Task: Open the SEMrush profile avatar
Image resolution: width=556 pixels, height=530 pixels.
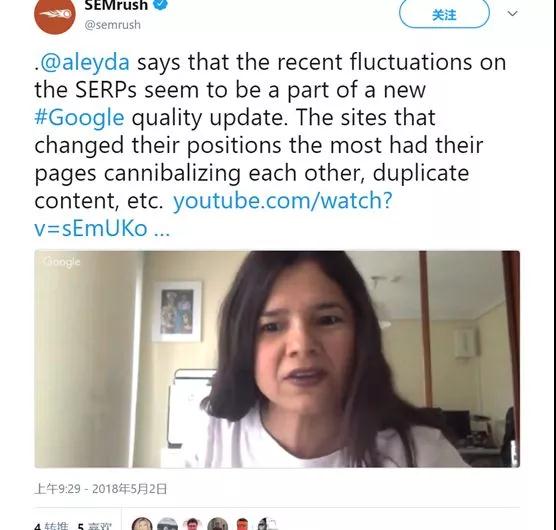Action: tap(55, 14)
